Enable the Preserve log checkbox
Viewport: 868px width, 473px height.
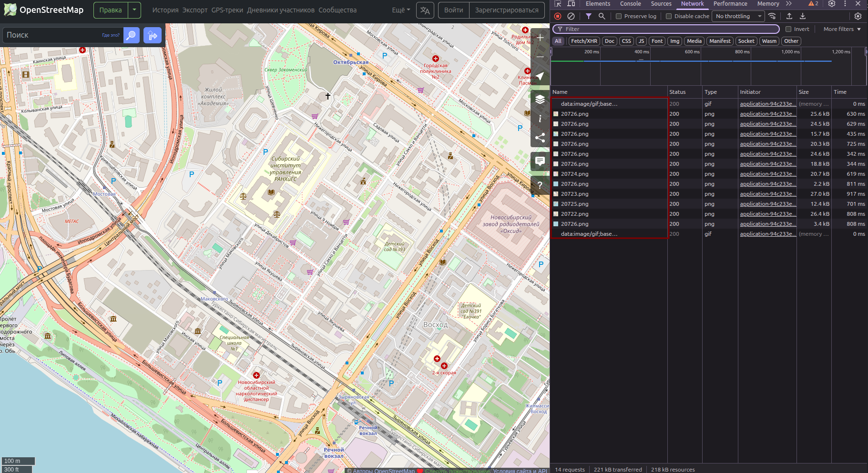coord(619,16)
